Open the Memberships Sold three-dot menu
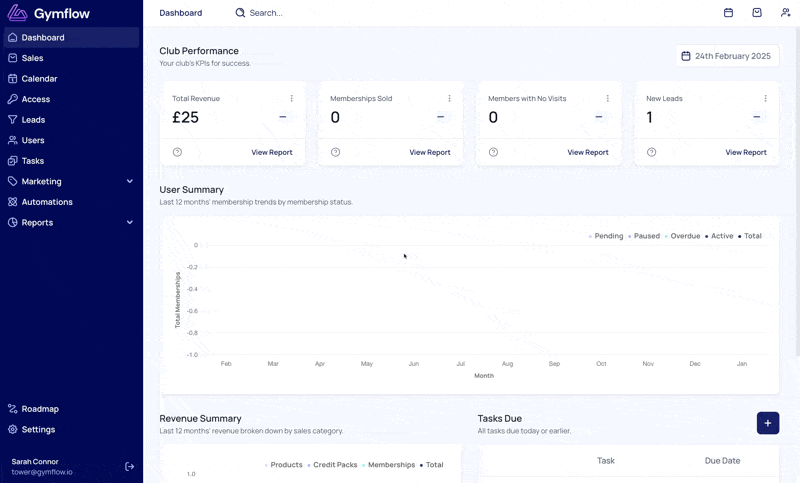This screenshot has width=800, height=483. 449,98
